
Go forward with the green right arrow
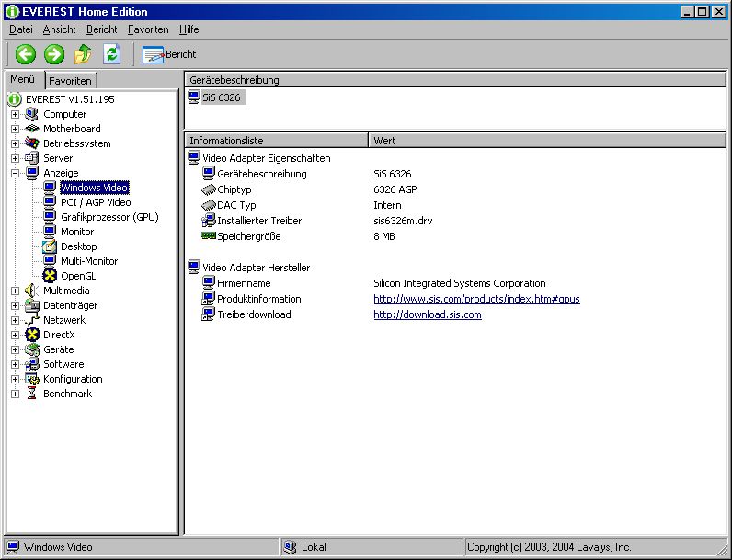[54, 54]
